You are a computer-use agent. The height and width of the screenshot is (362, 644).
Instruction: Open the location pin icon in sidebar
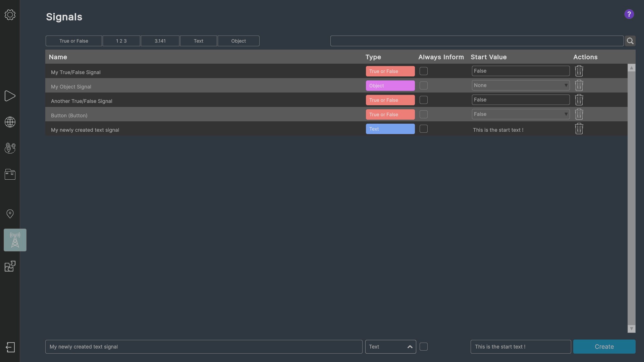click(10, 214)
